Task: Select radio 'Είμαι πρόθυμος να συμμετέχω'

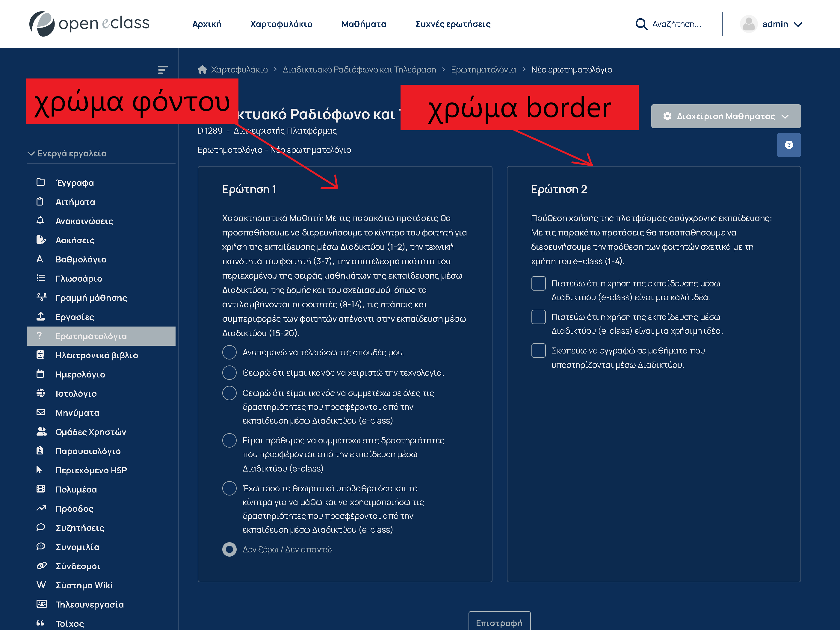Action: click(229, 440)
